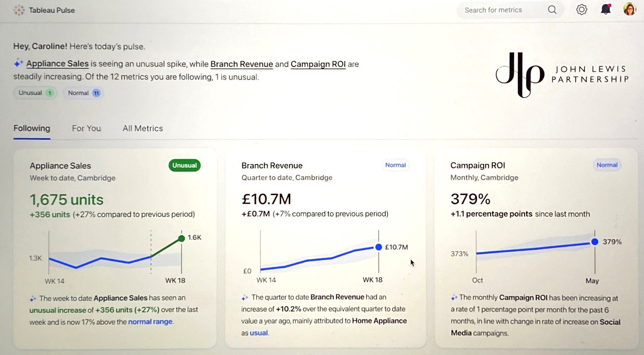Click the sparkle icon beside the pulse summary
This screenshot has height=355, width=644.
(x=18, y=64)
